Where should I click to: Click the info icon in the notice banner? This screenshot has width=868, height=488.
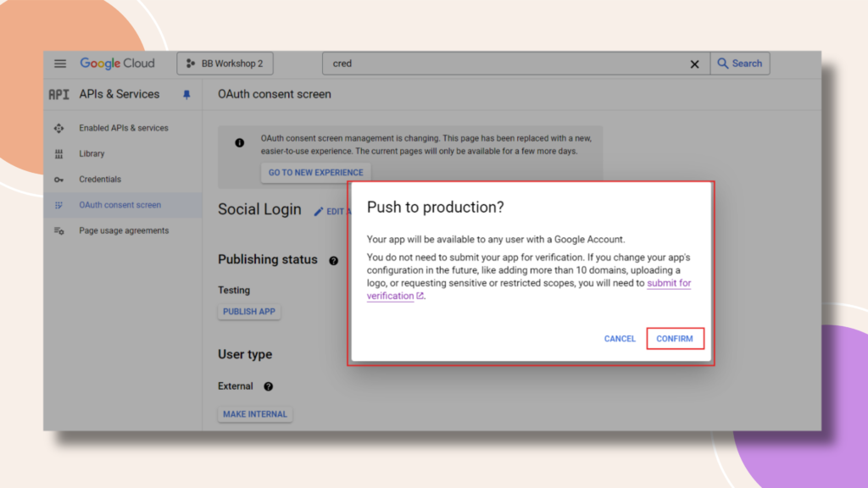click(x=239, y=142)
